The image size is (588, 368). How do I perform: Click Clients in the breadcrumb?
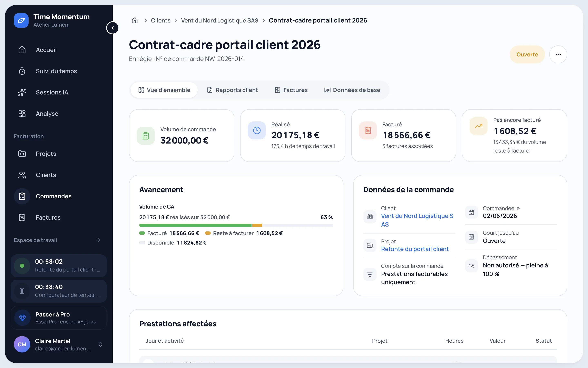coord(161,20)
